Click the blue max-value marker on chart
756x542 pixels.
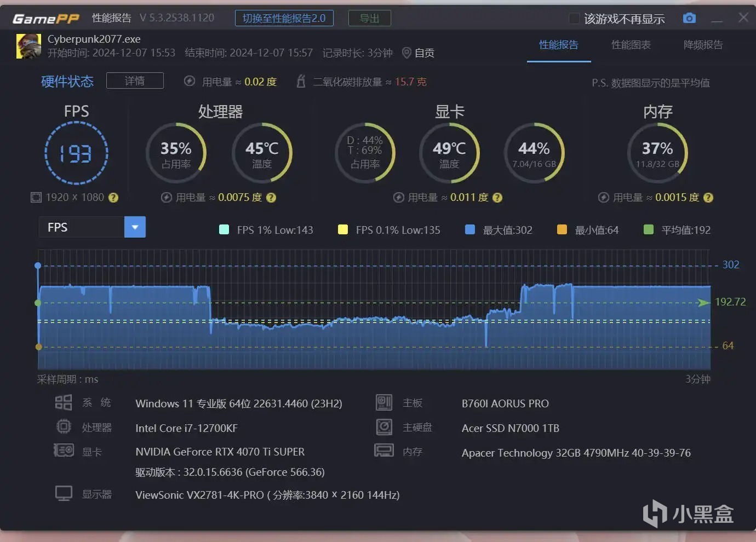tap(38, 266)
